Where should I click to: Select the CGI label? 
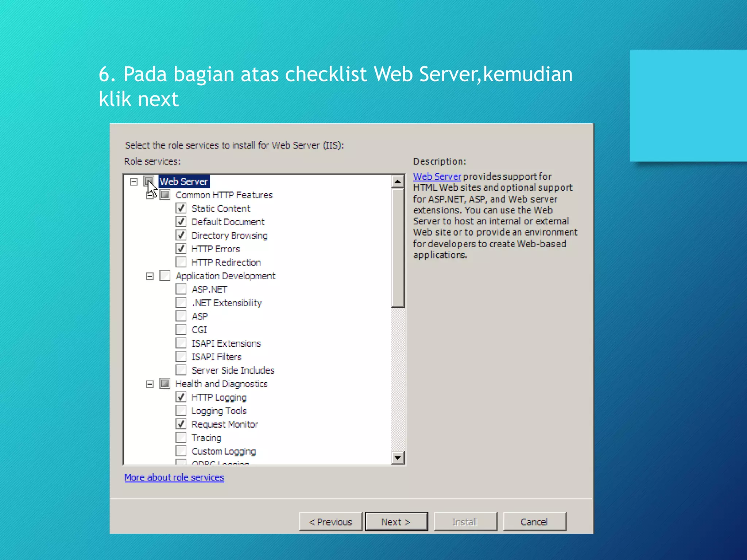pyautogui.click(x=199, y=330)
